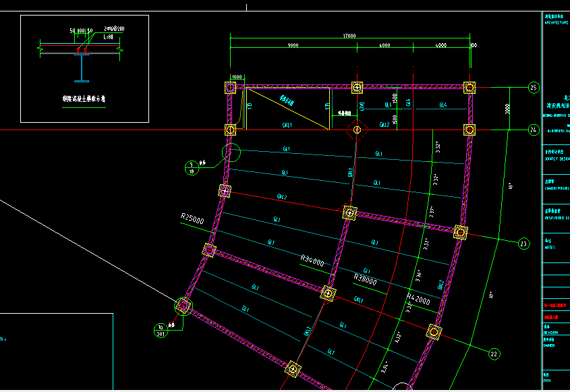Select the GKL1 label in the top bay
Image resolution: width=570 pixels, height=392 pixels.
pyautogui.click(x=287, y=125)
